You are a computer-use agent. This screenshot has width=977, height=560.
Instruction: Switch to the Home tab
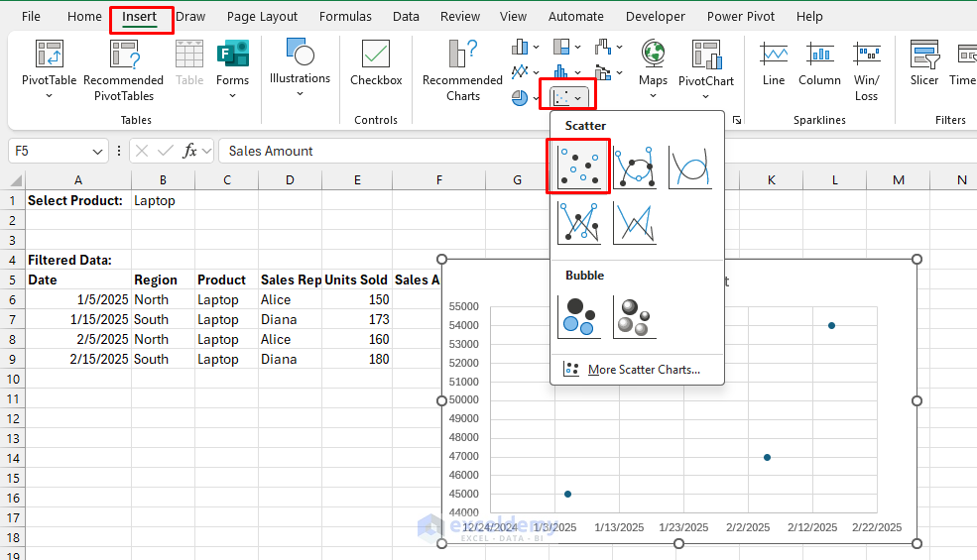point(84,17)
